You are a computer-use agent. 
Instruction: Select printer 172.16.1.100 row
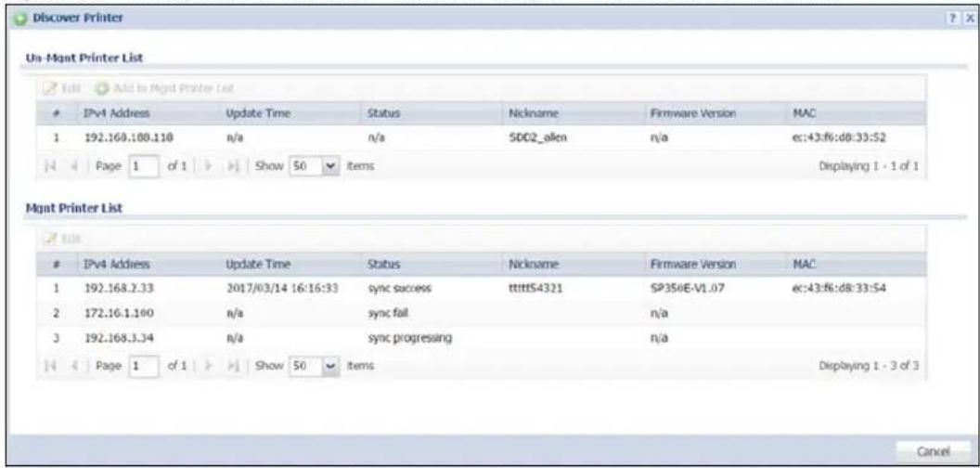(x=481, y=313)
